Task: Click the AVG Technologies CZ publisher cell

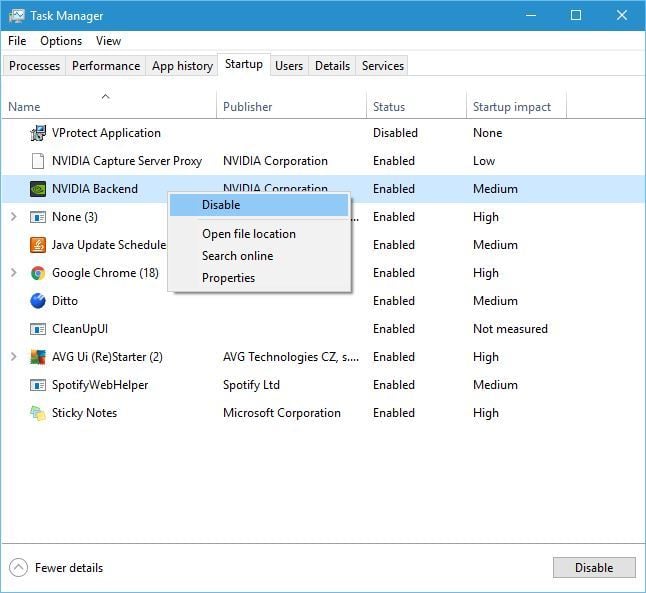Action: (291, 357)
